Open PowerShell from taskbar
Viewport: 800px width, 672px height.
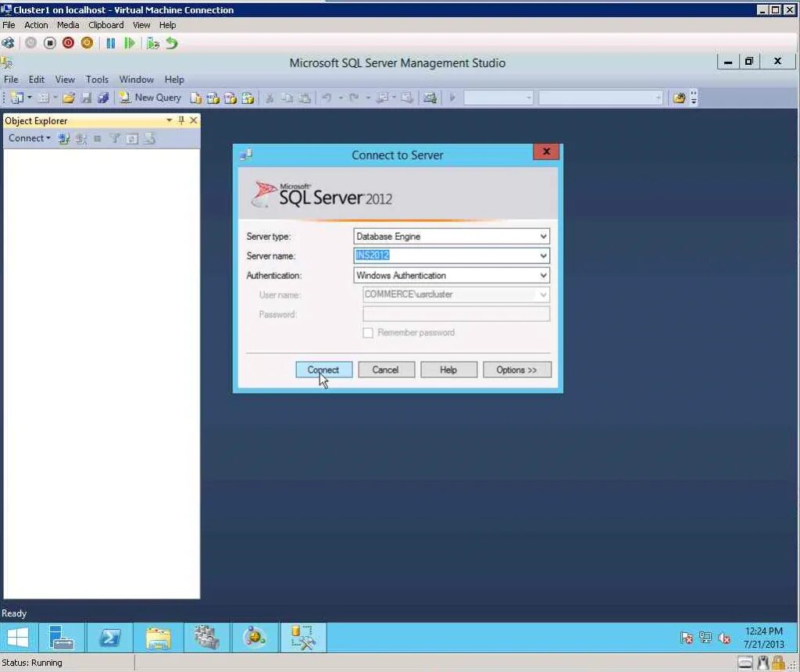(x=109, y=638)
